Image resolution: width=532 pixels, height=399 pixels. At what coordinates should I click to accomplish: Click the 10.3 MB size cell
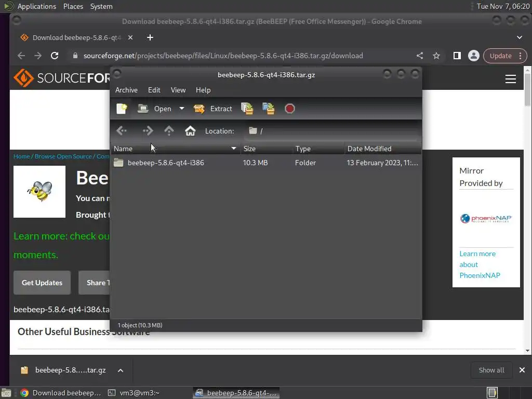click(x=255, y=163)
